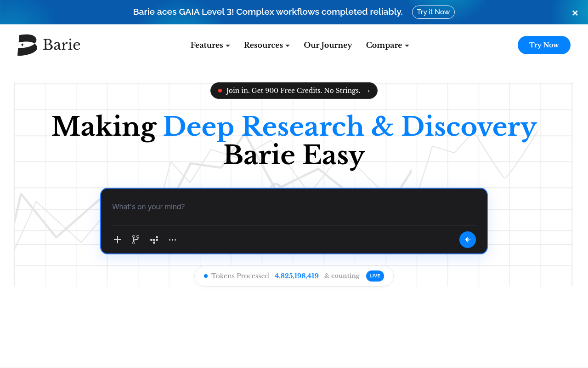Click the Barie logo icon
The width and height of the screenshot is (588, 368).
pyautogui.click(x=27, y=45)
